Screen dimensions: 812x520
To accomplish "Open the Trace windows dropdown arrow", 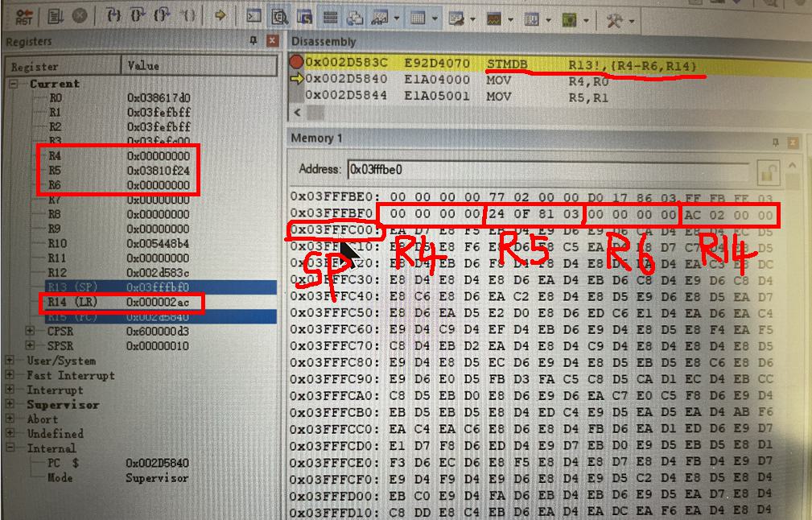I will coord(548,21).
